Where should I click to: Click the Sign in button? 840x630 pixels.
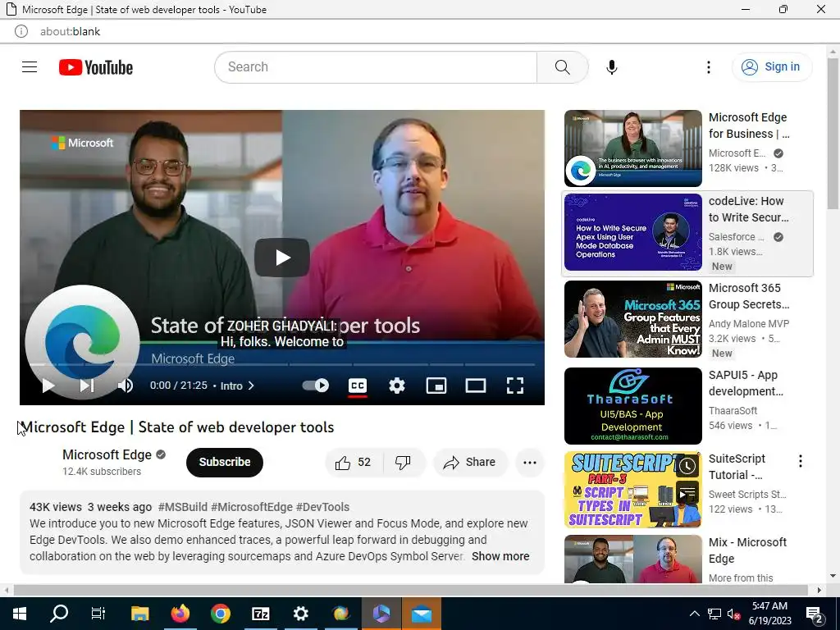pos(772,67)
